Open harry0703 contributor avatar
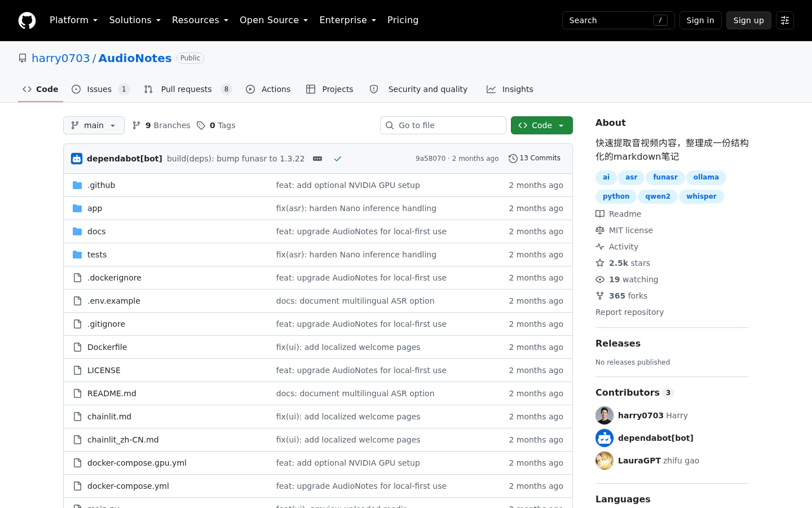The height and width of the screenshot is (508, 812). tap(604, 415)
